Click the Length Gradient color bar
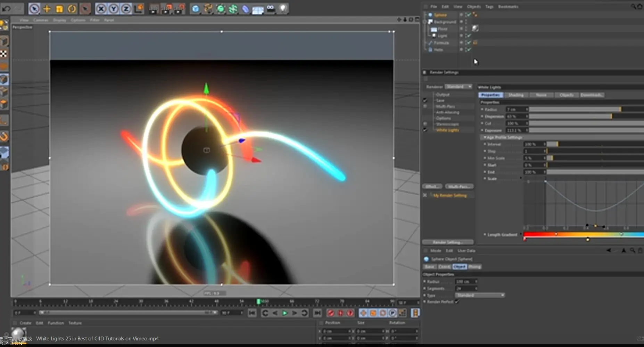Image resolution: width=644 pixels, height=347 pixels. pyautogui.click(x=584, y=234)
